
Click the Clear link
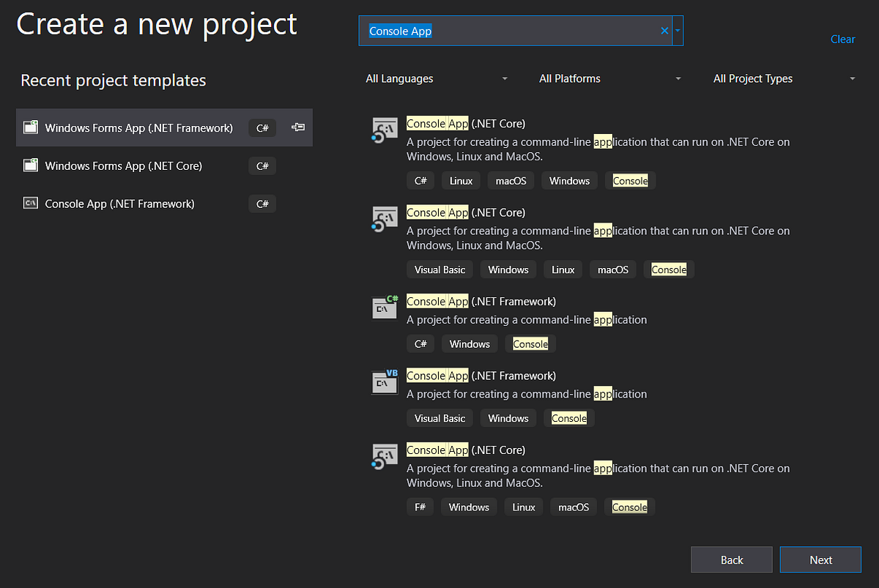tap(842, 40)
